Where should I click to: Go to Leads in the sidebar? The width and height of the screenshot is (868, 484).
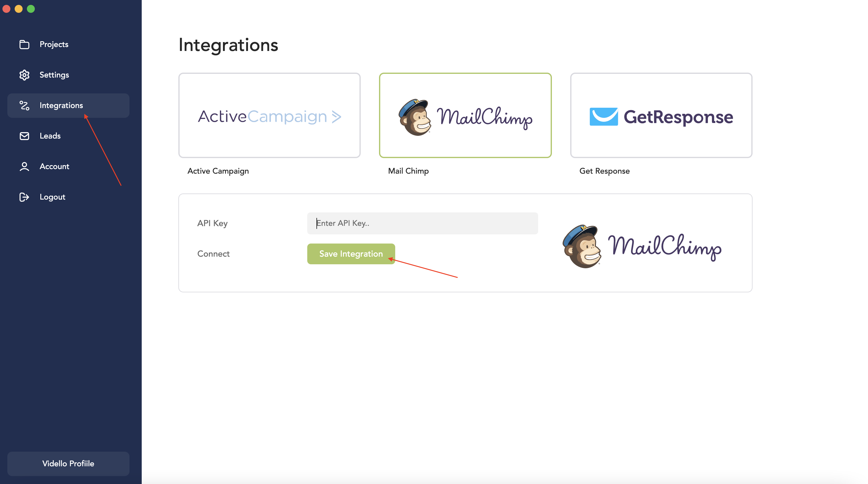click(68, 136)
